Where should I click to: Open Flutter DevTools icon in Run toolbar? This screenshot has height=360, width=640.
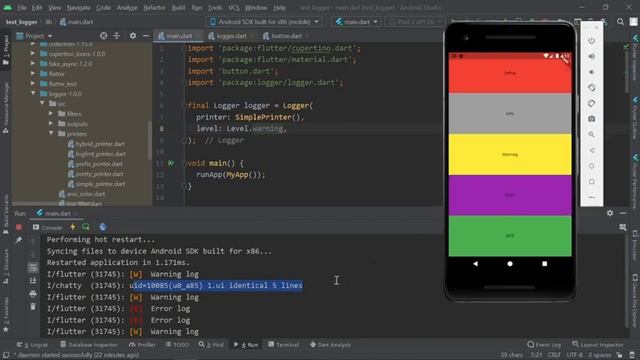pyautogui.click(x=103, y=227)
